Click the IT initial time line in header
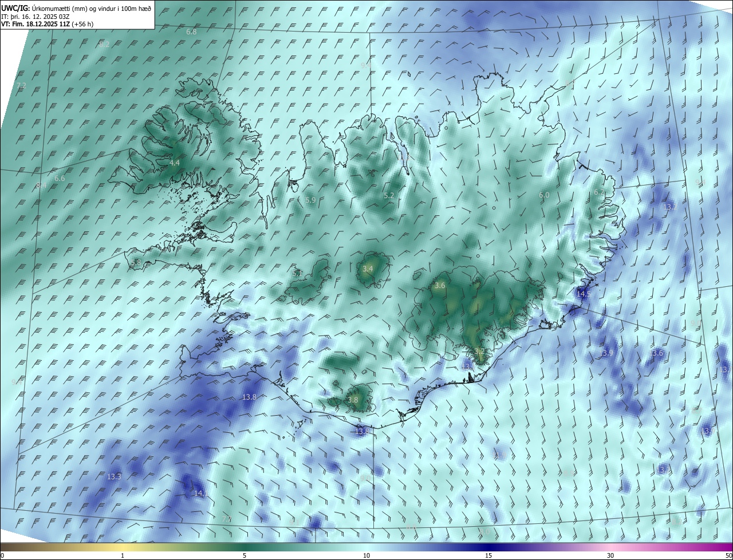733x560 pixels. (x=36, y=16)
